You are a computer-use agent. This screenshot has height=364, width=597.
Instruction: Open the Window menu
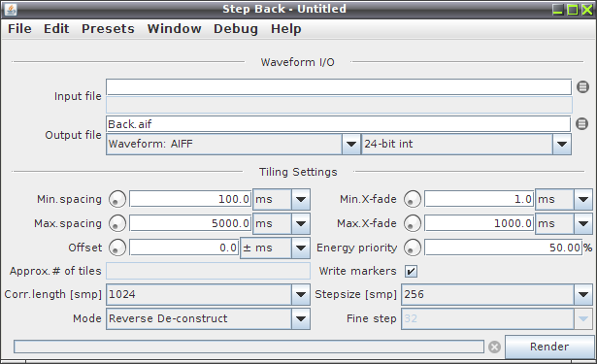(175, 29)
